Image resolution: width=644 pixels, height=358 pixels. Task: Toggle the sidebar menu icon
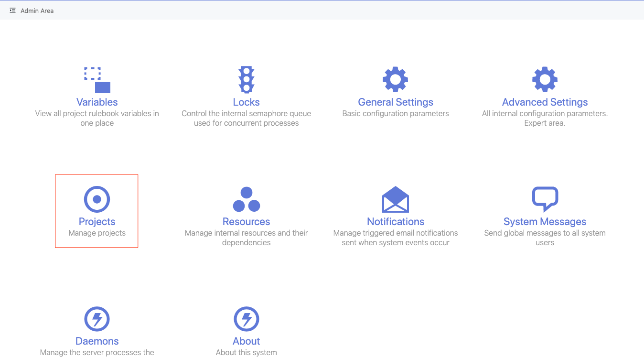tap(12, 10)
